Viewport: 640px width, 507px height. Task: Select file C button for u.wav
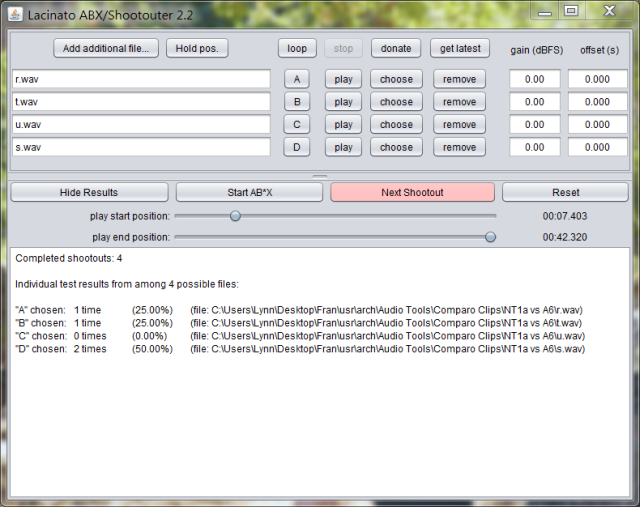pos(297,125)
